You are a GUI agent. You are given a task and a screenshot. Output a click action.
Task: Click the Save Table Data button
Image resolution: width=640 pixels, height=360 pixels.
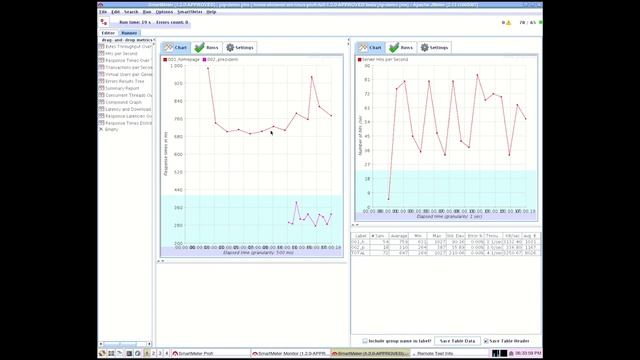(x=457, y=341)
